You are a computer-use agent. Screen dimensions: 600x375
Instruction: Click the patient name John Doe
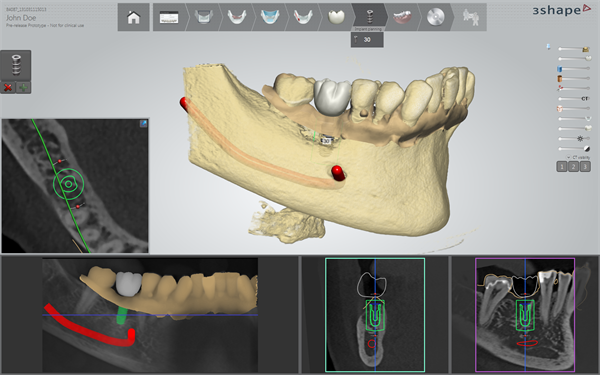pyautogui.click(x=21, y=18)
